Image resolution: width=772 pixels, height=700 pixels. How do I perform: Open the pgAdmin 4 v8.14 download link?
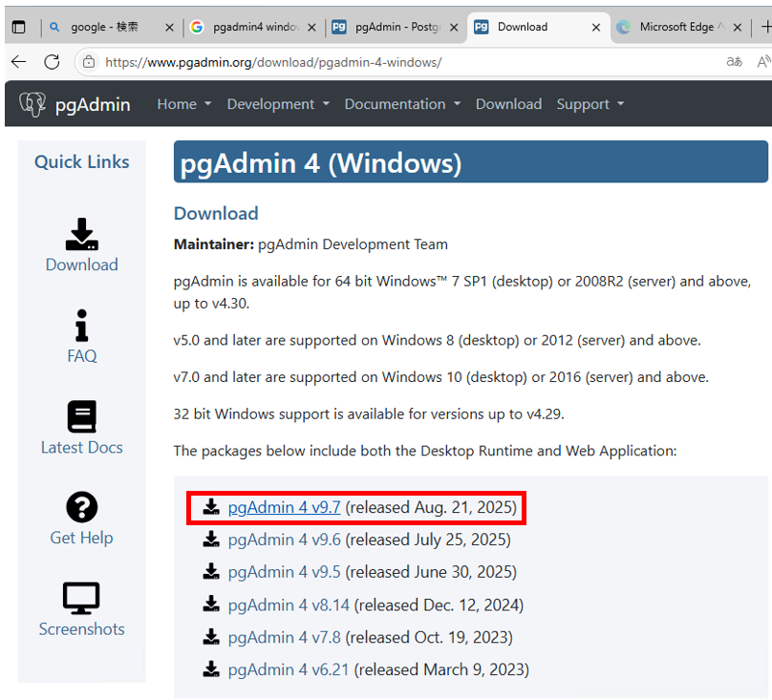coord(289,605)
